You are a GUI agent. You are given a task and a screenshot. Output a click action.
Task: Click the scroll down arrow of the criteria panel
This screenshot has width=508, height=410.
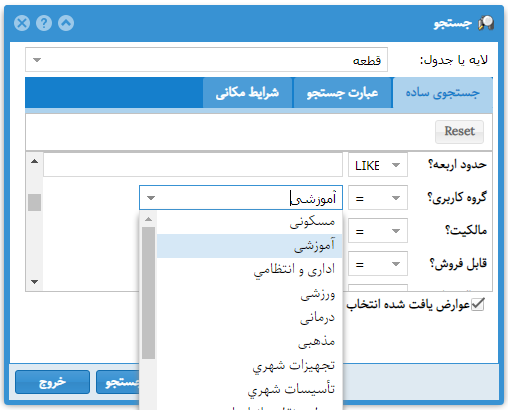coord(34,282)
